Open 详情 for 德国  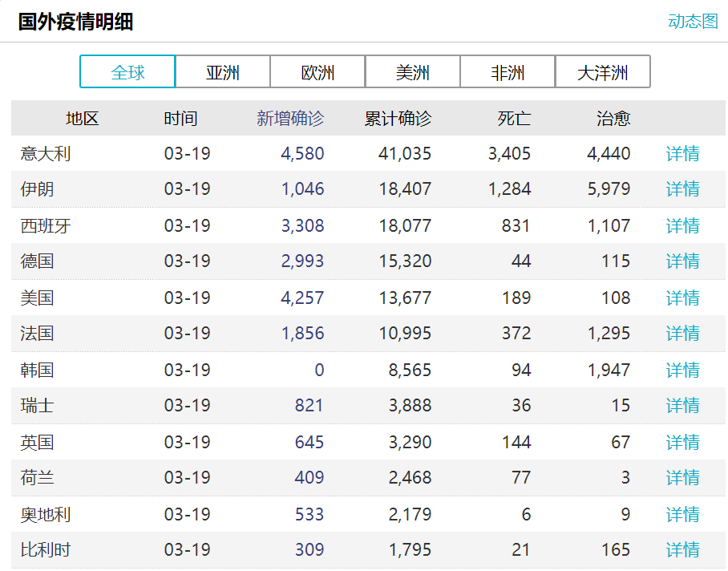[682, 261]
